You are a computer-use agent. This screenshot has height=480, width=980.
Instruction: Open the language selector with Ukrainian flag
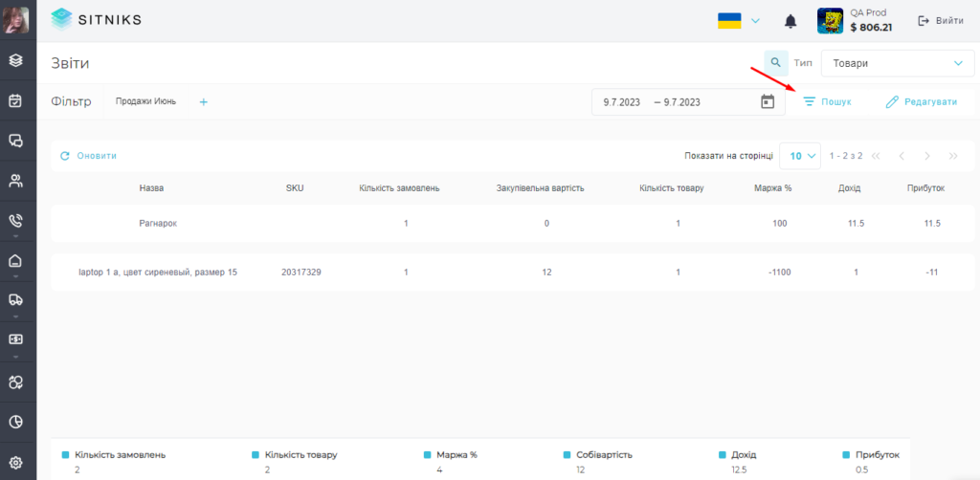click(738, 21)
